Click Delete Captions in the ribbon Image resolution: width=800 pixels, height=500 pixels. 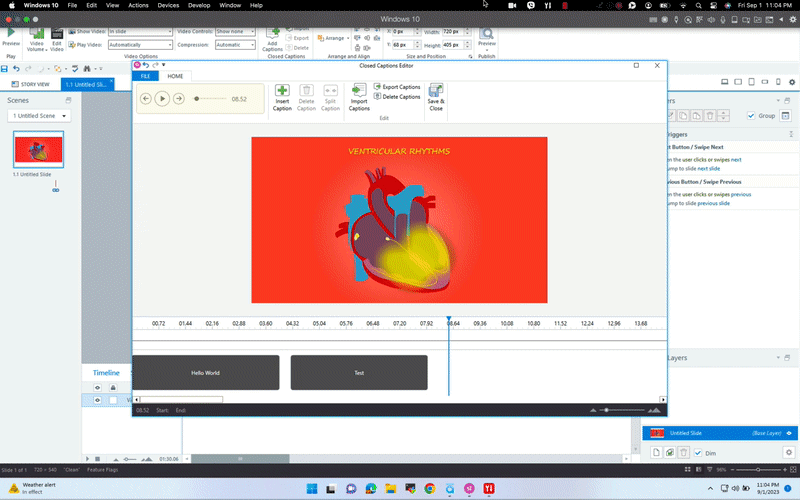click(397, 97)
